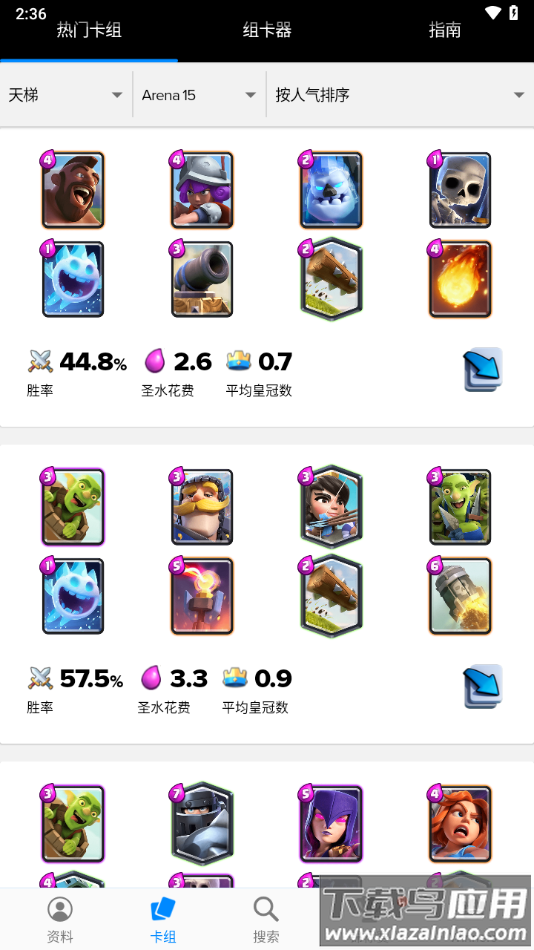This screenshot has height=950, width=534.
Task: Open the 搜索 search navigation item
Action: click(x=266, y=919)
